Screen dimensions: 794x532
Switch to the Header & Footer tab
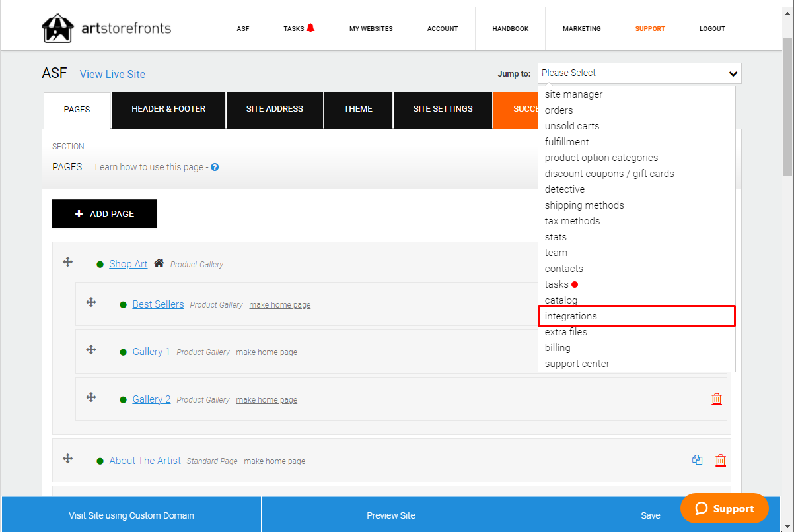tap(168, 110)
